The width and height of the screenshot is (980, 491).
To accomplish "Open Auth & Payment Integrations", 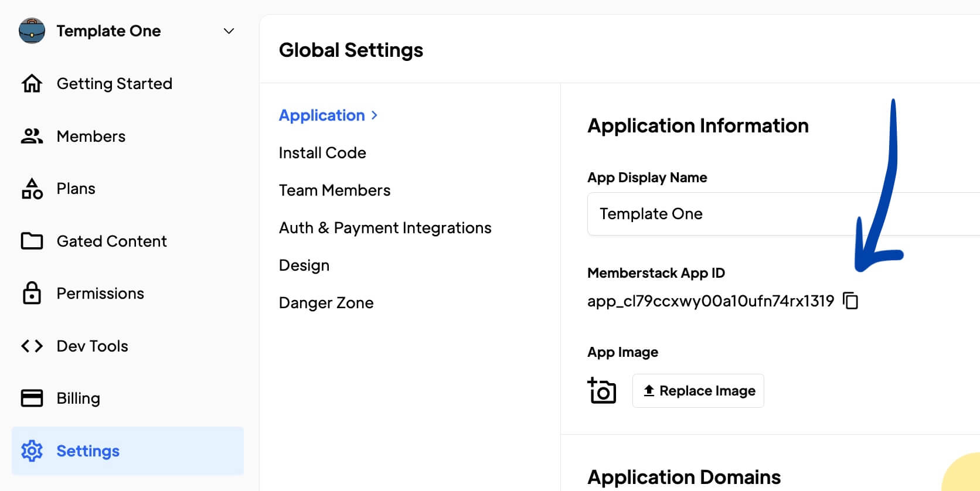I will [x=385, y=228].
